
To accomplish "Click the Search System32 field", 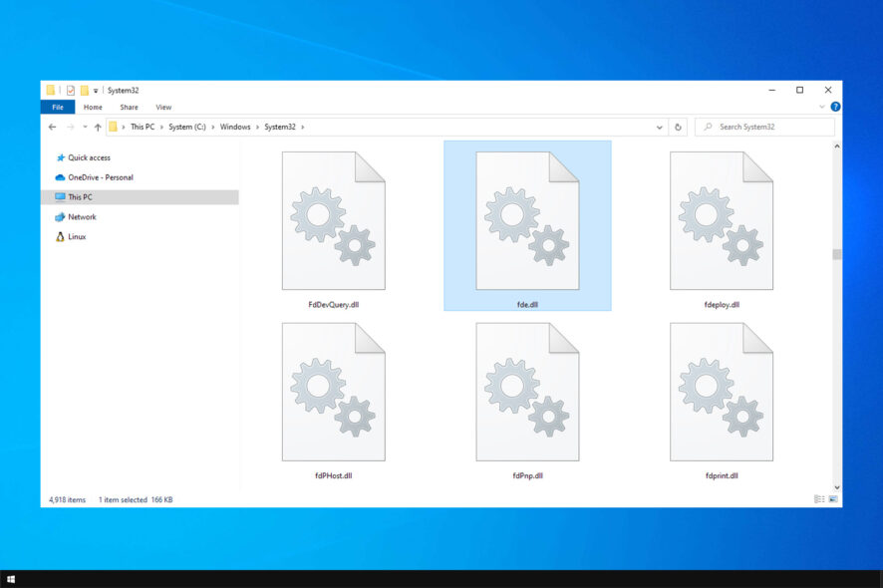I will [x=764, y=127].
